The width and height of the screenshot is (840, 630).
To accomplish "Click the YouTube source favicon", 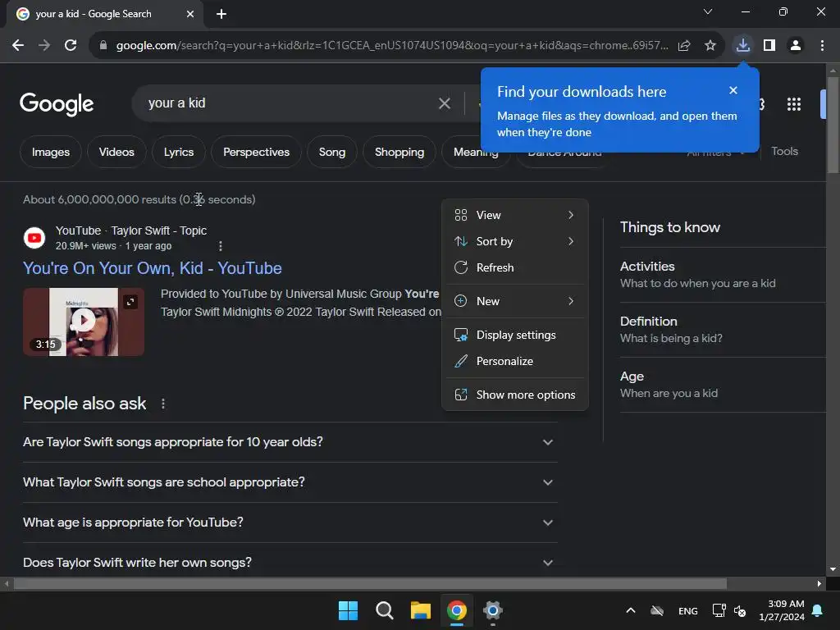I will (34, 238).
